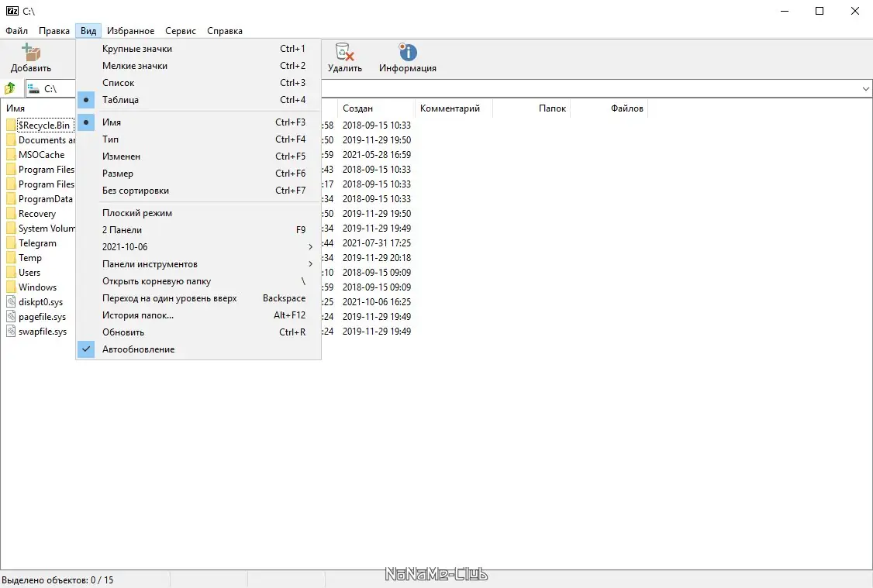Click the 7z application icon in title bar
This screenshot has width=873, height=588.
[x=12, y=11]
